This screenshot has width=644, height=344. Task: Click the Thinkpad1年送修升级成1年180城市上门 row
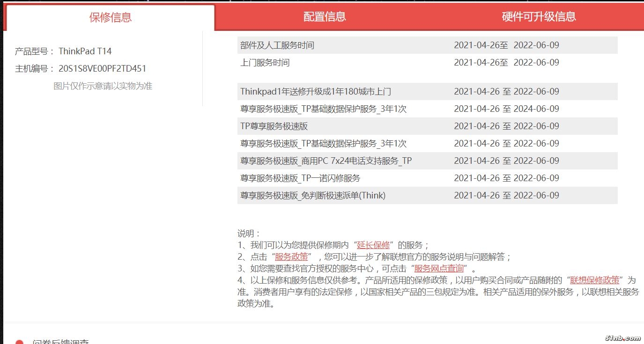pyautogui.click(x=316, y=92)
